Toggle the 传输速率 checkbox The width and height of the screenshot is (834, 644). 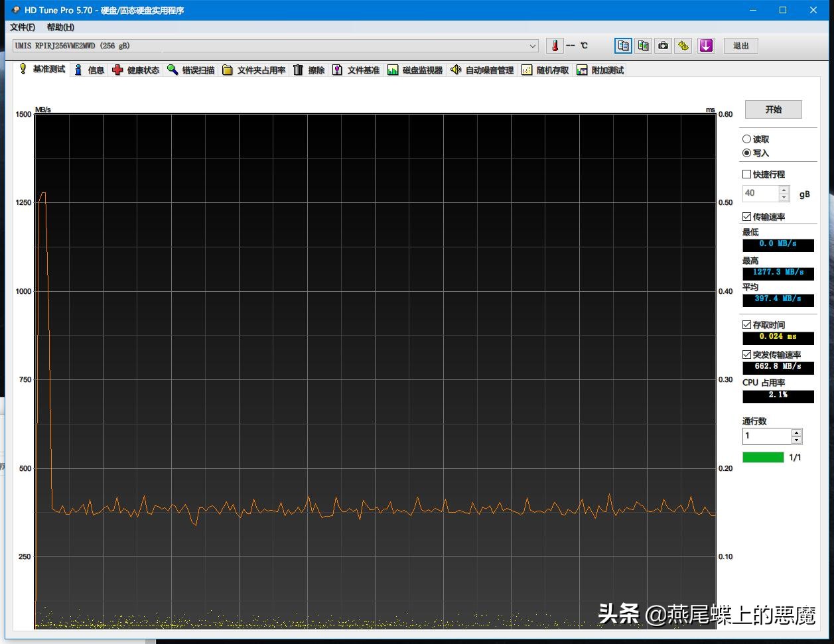[746, 217]
